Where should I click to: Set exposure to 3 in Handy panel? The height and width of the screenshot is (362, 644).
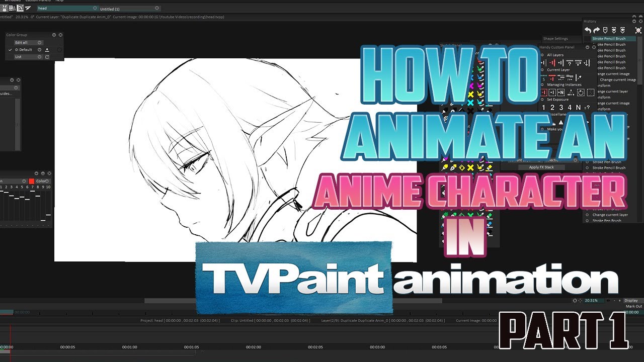[x=561, y=107]
